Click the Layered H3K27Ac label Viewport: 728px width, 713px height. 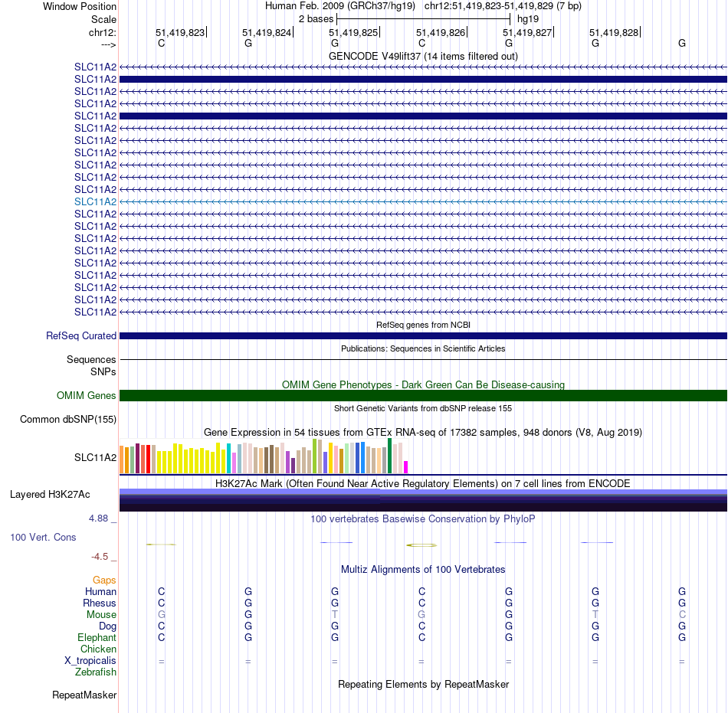[50, 495]
